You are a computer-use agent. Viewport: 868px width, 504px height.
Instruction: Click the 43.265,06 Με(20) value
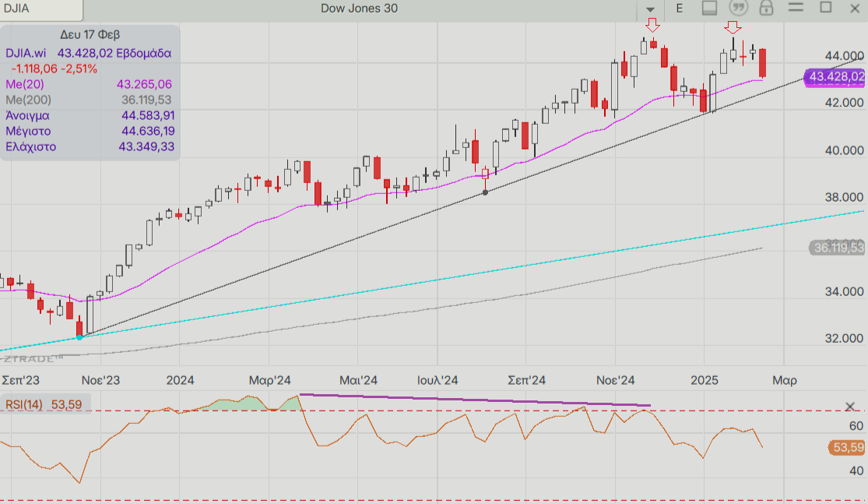tap(145, 84)
